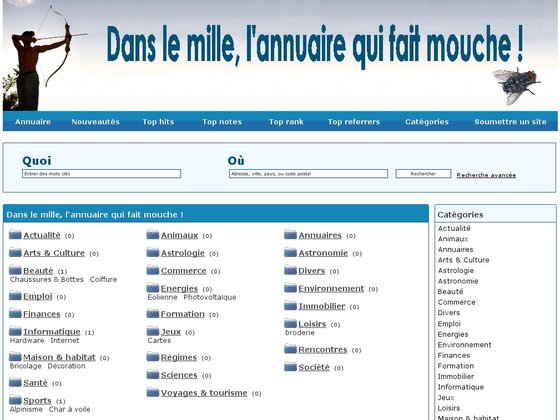Viewport: 560px width, 420px height.
Task: Click the folder icon beside Maison & habitat
Action: click(x=15, y=357)
